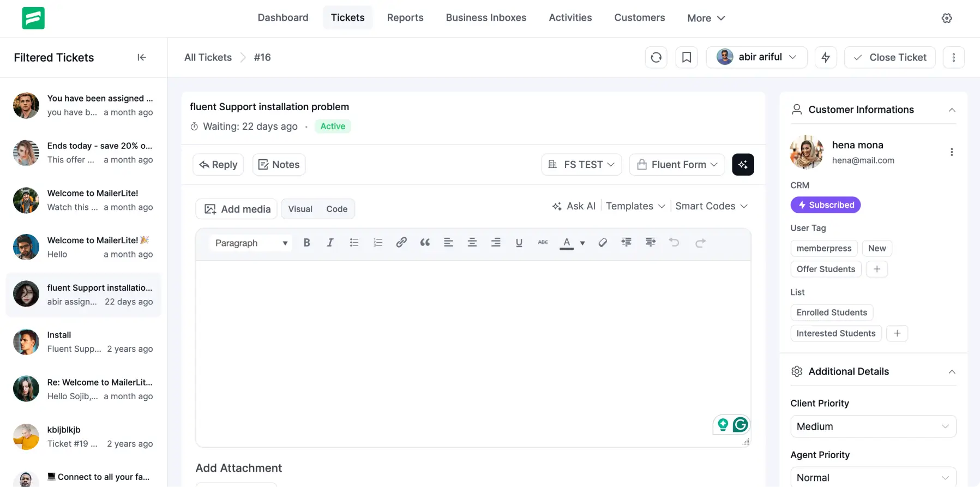
Task: Click the Reply button
Action: (218, 165)
